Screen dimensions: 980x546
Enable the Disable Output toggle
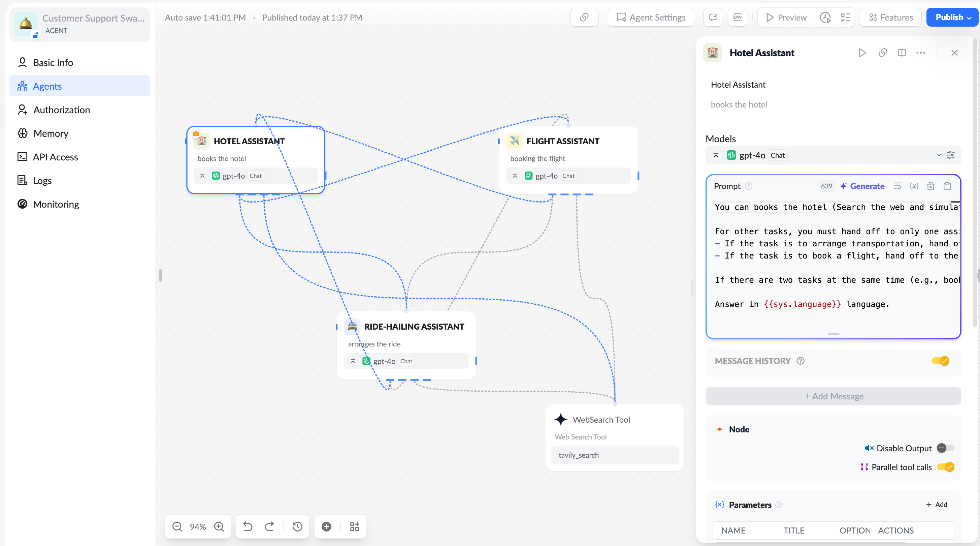[x=945, y=448]
